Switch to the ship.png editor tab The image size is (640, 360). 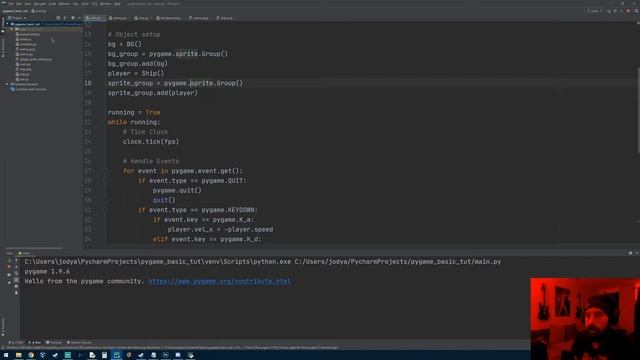(224, 18)
